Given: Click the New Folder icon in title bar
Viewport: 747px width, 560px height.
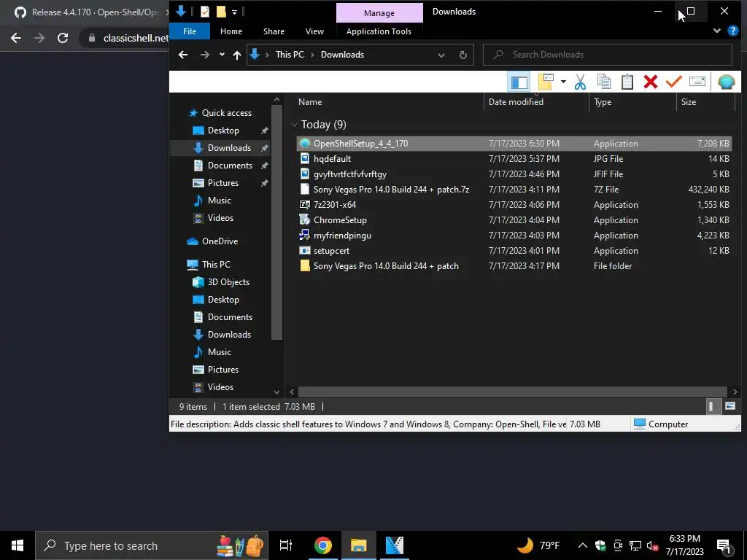Looking at the screenshot, I should click(221, 12).
